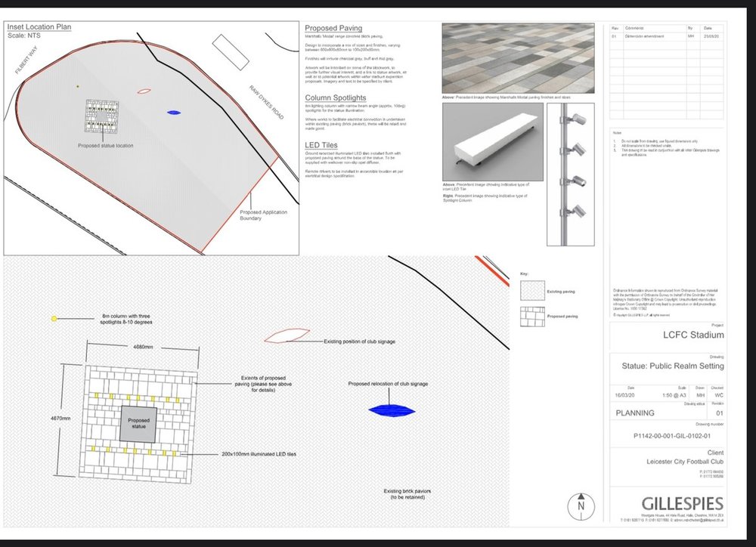Click the yellow spotlight column marker
Viewport: 756px width, 547px height.
tap(54, 319)
